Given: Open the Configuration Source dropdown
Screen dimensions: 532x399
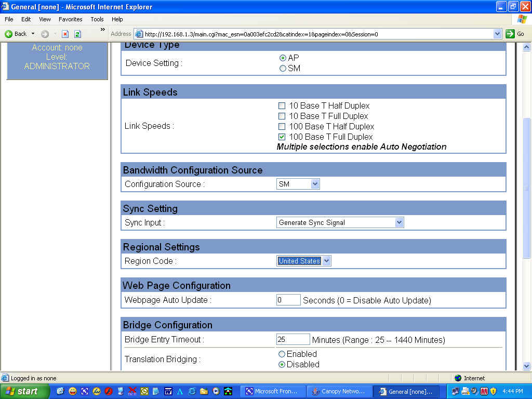Looking at the screenshot, I should 315,184.
